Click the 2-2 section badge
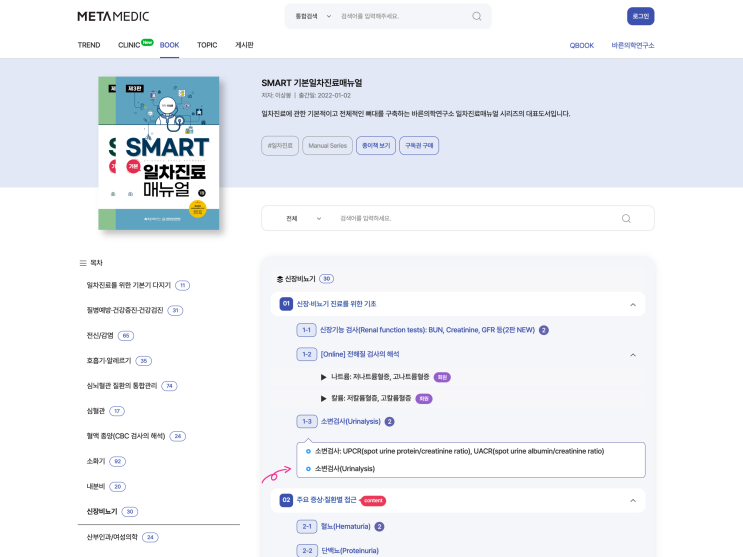The image size is (743, 557). pyautogui.click(x=307, y=551)
